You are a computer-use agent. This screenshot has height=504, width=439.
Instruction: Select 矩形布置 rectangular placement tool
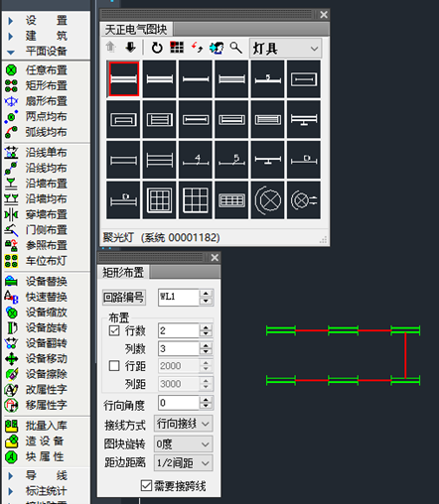(37, 85)
